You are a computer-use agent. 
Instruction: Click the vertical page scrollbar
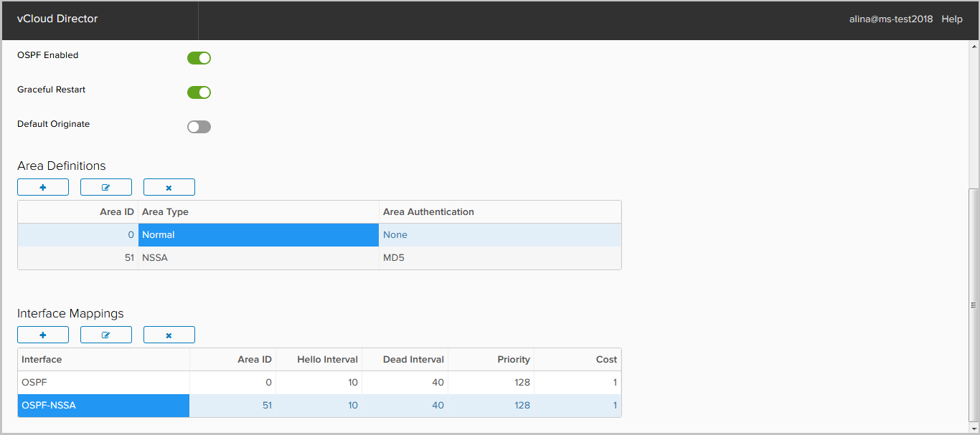pos(974,305)
